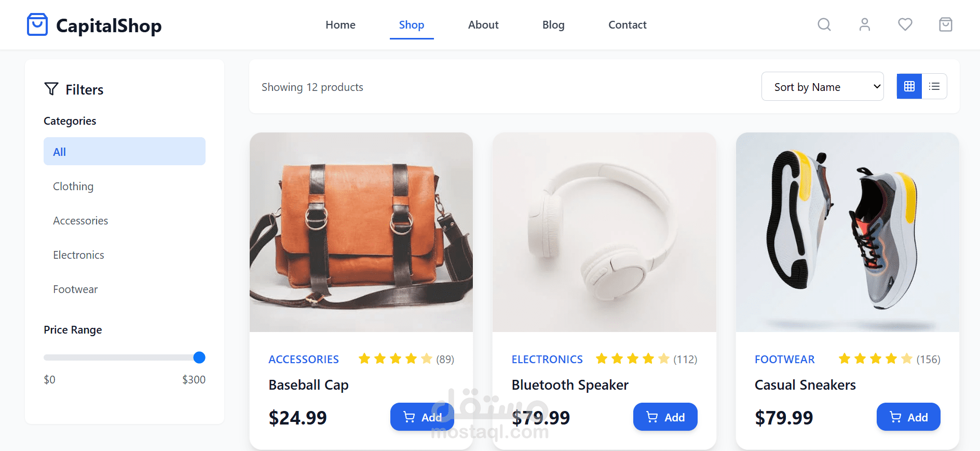
Task: Open the wishlist heart icon
Action: [905, 24]
